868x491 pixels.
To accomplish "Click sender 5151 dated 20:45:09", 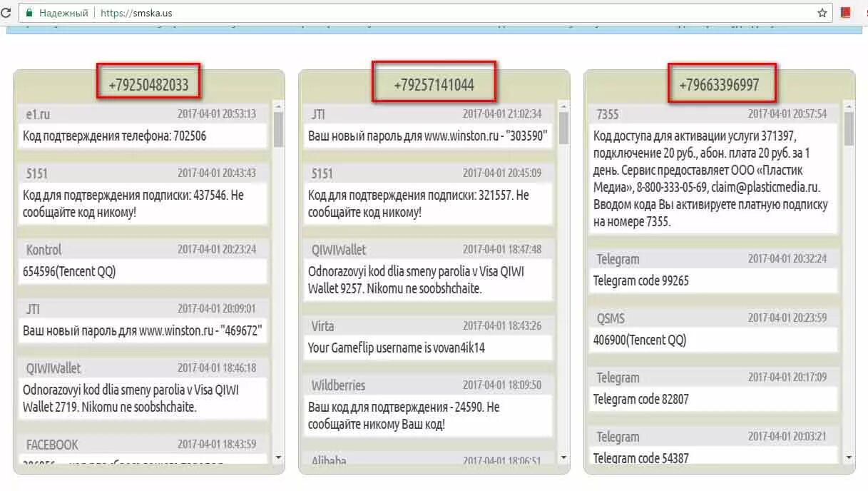I will coord(322,173).
